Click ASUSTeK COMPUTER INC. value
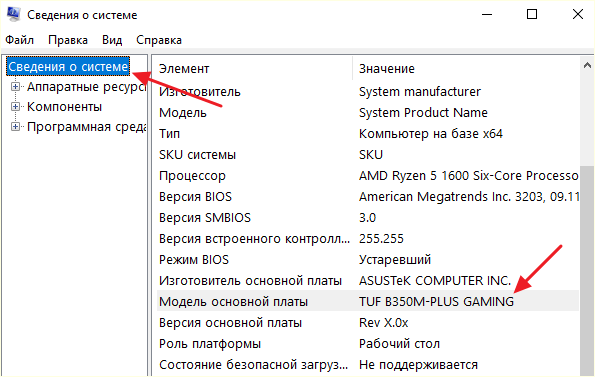This screenshot has height=377, width=595. (x=435, y=281)
